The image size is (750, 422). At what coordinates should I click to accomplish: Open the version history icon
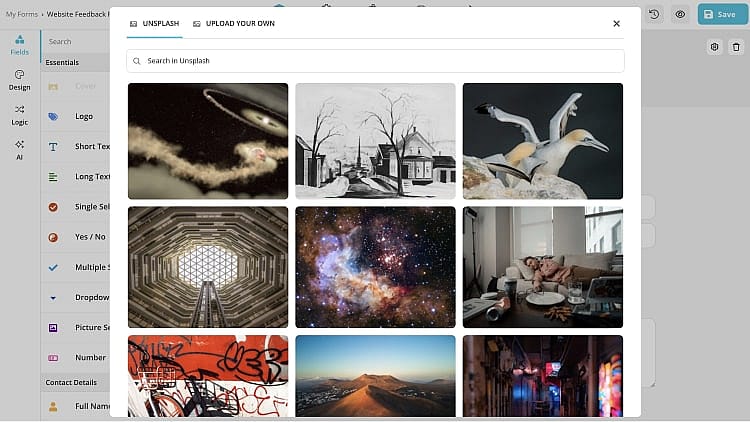(x=654, y=14)
